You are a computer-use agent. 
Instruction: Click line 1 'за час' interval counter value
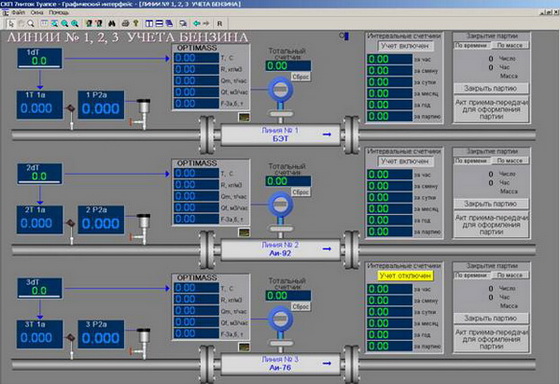(390, 59)
